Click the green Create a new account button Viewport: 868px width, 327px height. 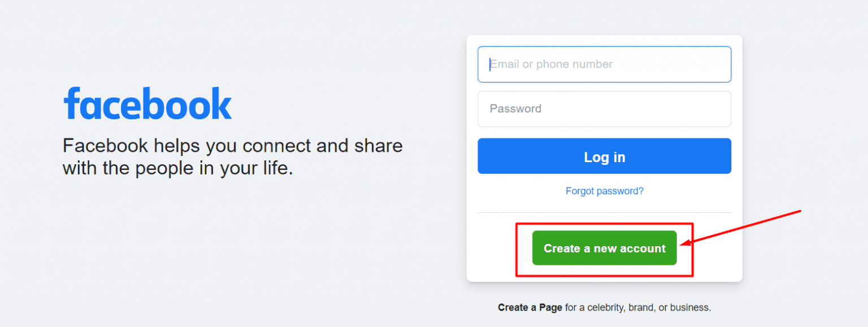(x=604, y=248)
